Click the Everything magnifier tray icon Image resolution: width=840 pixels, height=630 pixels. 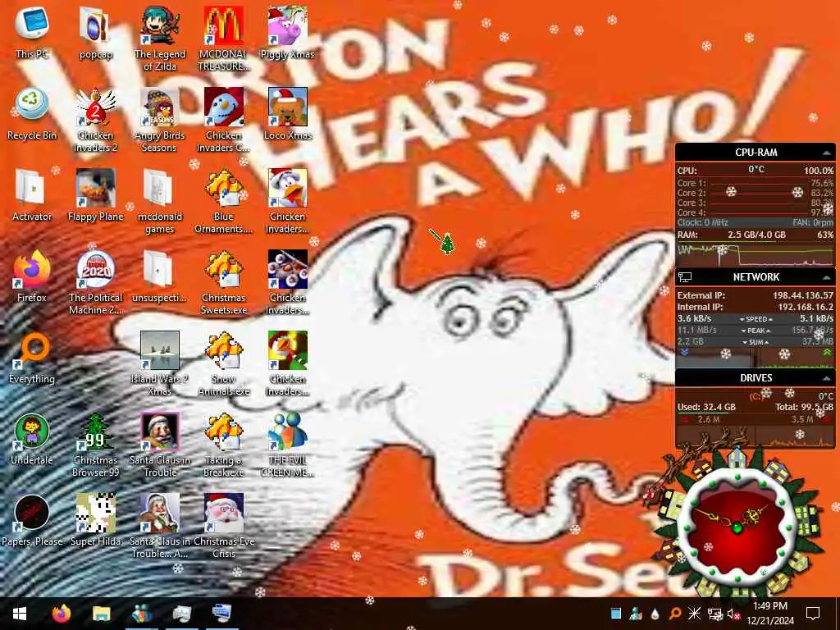675,614
